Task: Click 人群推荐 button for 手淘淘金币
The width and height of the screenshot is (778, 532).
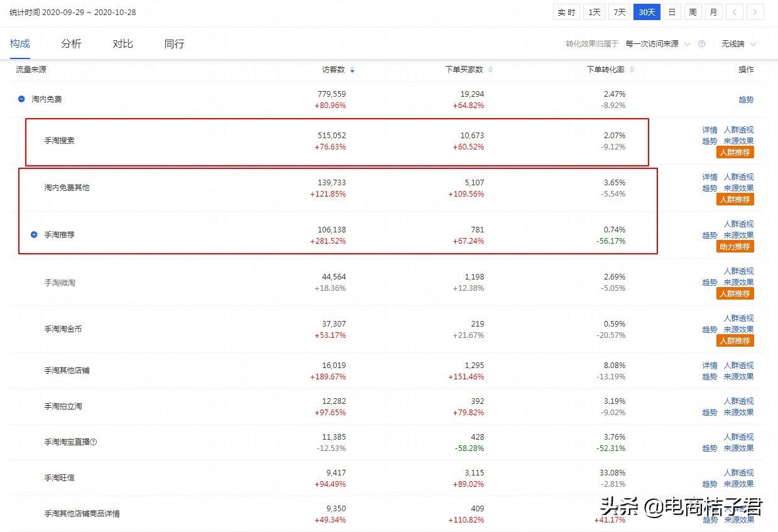Action: [735, 340]
